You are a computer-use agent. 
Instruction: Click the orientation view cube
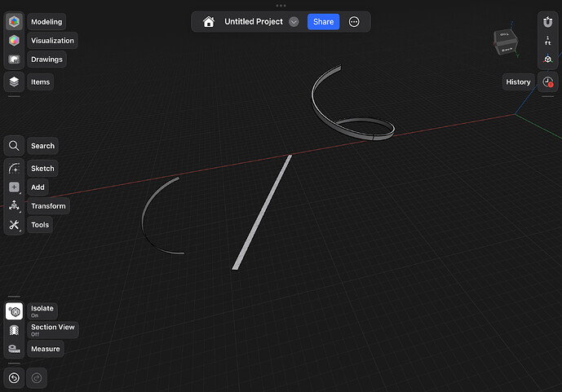[506, 42]
